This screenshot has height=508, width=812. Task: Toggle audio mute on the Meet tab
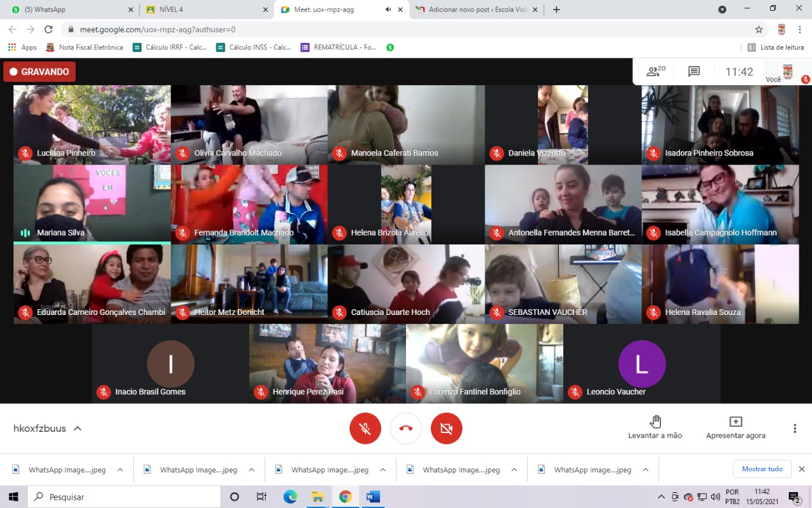pyautogui.click(x=388, y=10)
